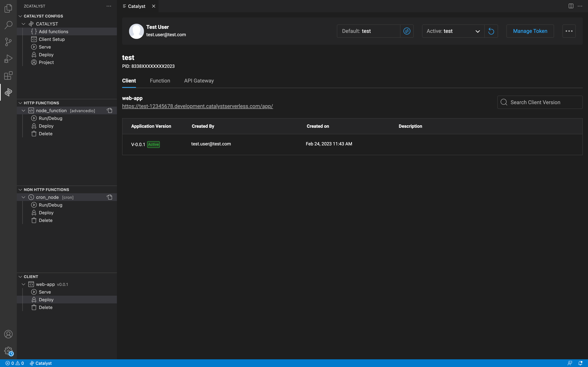Select the API Gateway tab

pos(199,81)
